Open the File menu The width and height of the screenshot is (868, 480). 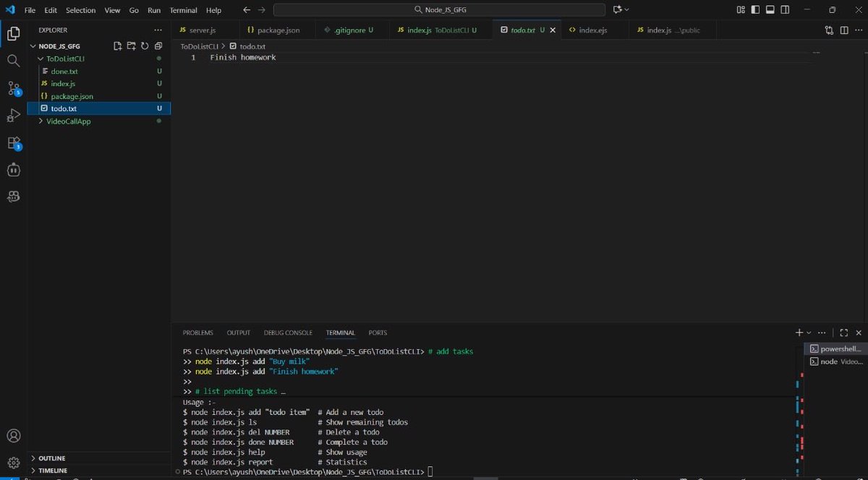pyautogui.click(x=30, y=10)
